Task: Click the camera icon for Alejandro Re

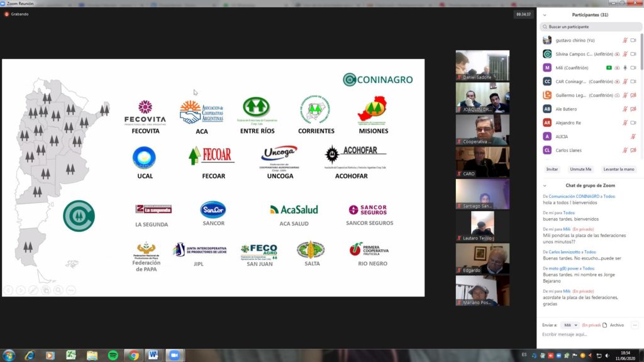Action: tap(633, 123)
